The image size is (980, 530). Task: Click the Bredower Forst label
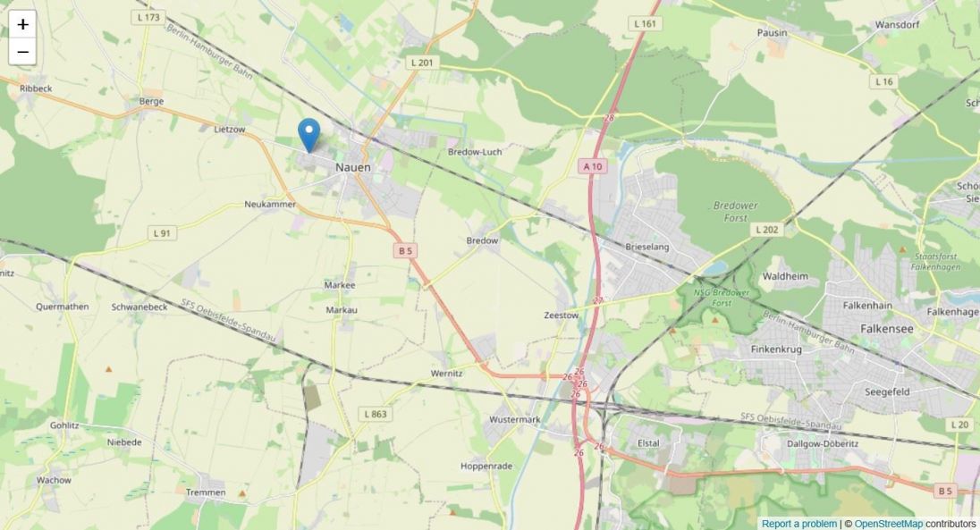(736, 211)
